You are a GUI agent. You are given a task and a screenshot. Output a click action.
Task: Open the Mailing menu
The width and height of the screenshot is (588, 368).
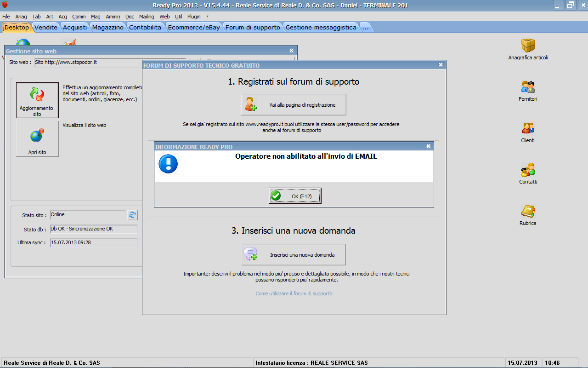coord(147,17)
